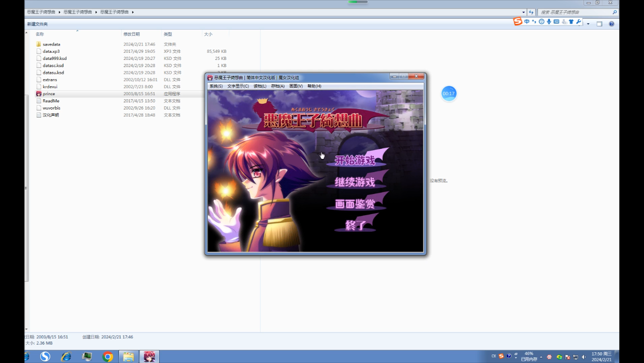The image size is (644, 363).
Task: Open the Action Center flag icon
Action: [567, 357]
